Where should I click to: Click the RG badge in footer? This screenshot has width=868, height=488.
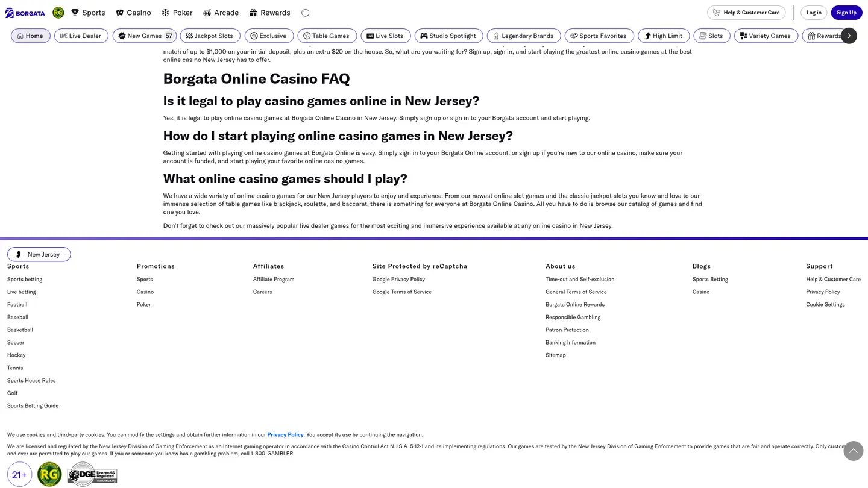(x=49, y=474)
